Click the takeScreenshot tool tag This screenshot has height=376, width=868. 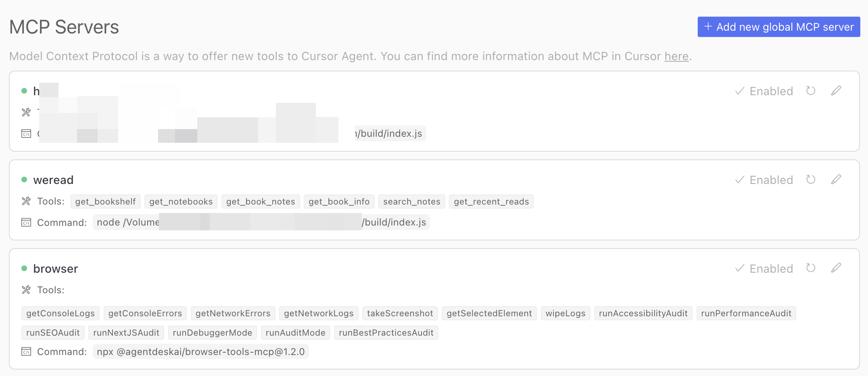click(400, 313)
